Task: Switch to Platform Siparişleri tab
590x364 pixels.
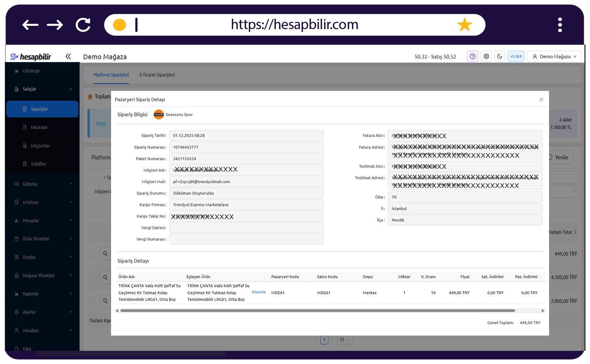Action: pos(111,75)
